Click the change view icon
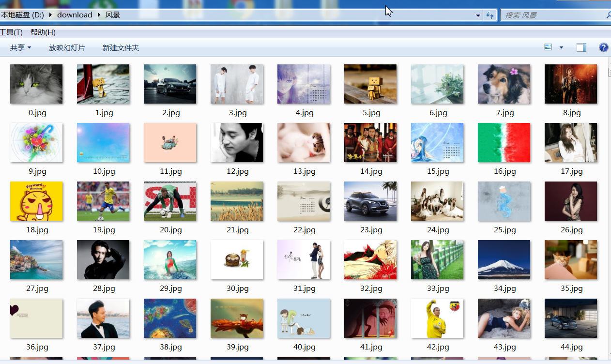This screenshot has width=611, height=364. pyautogui.click(x=548, y=47)
